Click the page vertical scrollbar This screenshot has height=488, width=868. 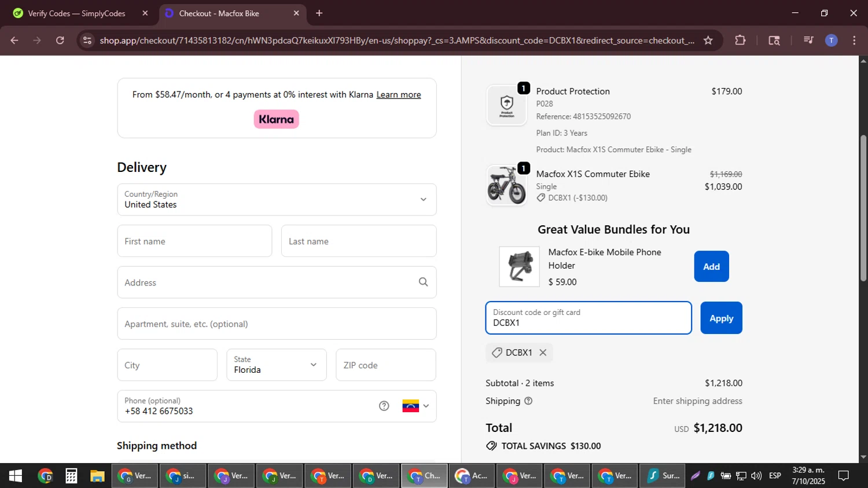[x=863, y=208]
